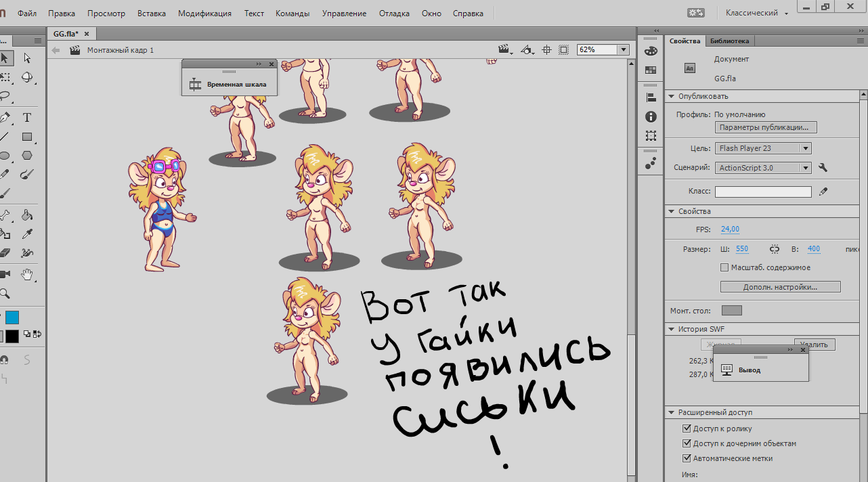Select the Line tool
Screen dimensions: 868x482
point(4,136)
